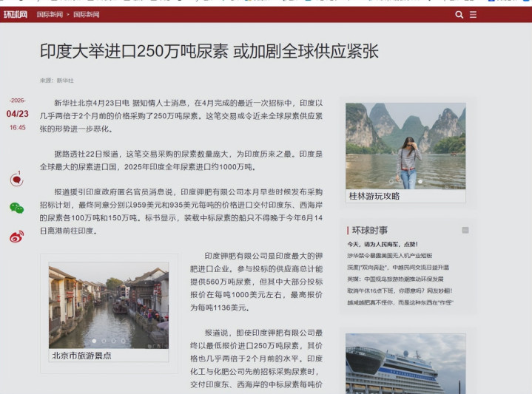532x394 pixels.
Task: Click the paragraph beginning 新华社北京4月23日电
Action: point(181,116)
